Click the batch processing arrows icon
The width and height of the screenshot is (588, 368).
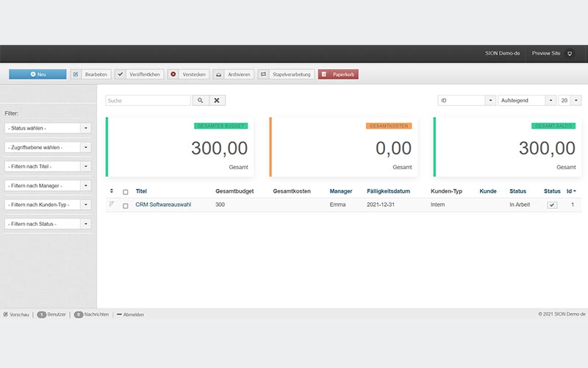pyautogui.click(x=264, y=74)
